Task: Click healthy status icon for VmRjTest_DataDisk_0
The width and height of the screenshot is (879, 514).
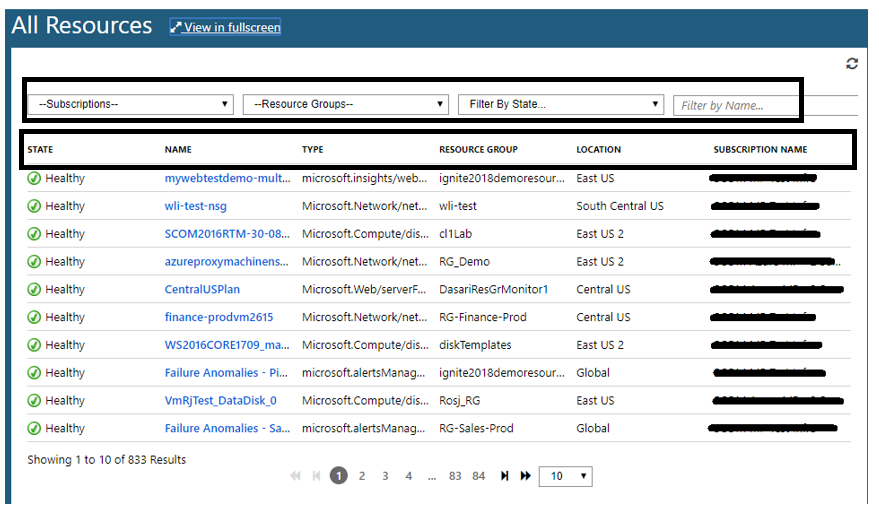Action: (x=34, y=400)
